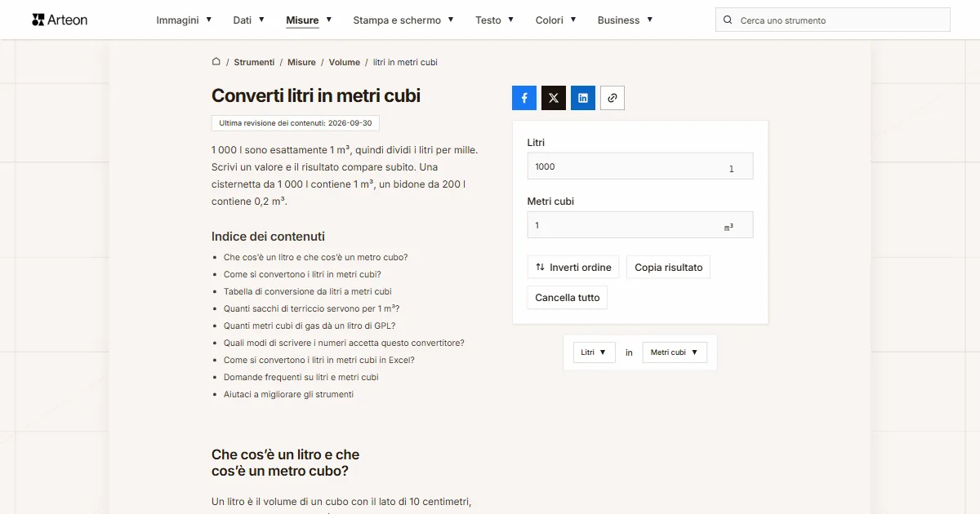Go to home breadcrumb icon
This screenshot has height=514, width=980.
point(216,62)
